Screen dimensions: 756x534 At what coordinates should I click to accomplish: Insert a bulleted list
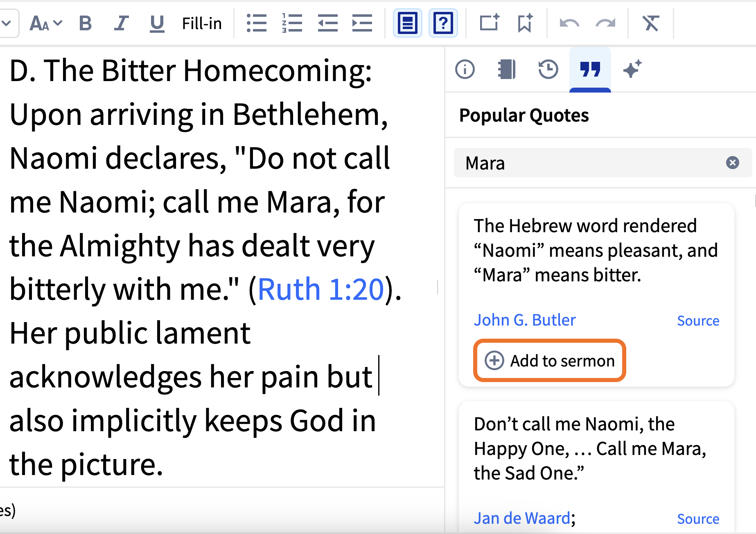(257, 23)
